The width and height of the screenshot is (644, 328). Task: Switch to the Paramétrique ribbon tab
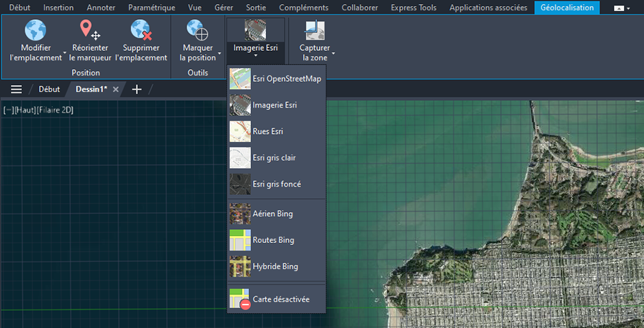point(152,8)
